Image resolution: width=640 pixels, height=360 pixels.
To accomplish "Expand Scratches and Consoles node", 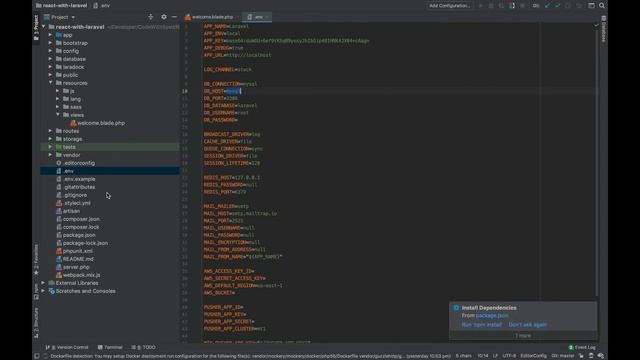I will (x=43, y=291).
